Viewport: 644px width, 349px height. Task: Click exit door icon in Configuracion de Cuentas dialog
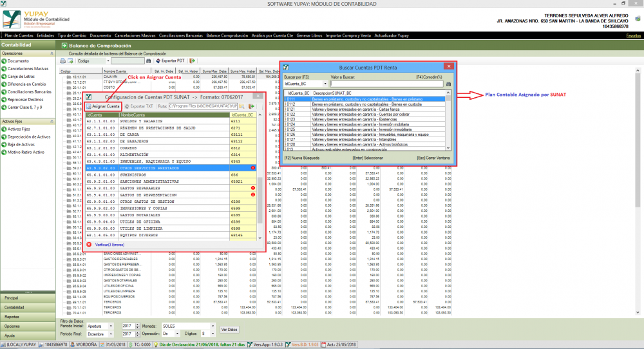(251, 106)
